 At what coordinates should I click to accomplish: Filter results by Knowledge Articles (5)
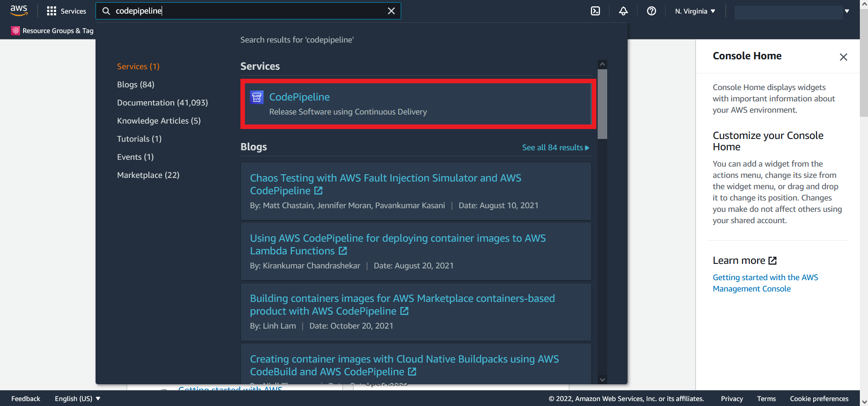(158, 121)
